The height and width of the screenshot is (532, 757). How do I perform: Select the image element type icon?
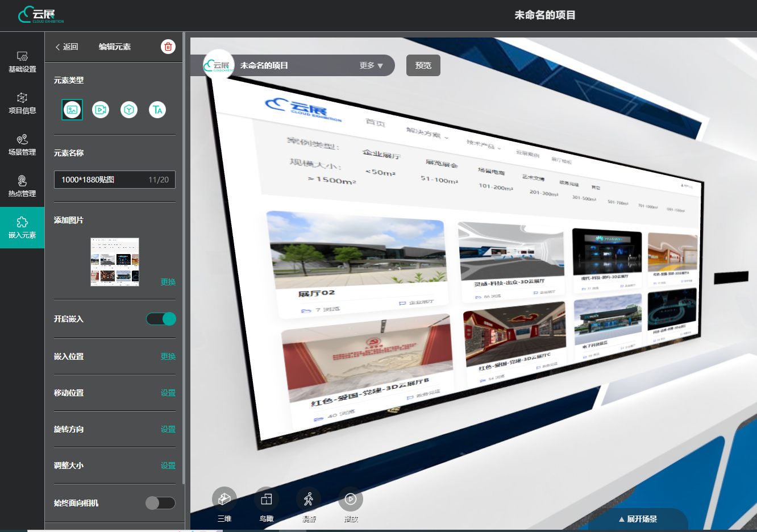coord(72,110)
